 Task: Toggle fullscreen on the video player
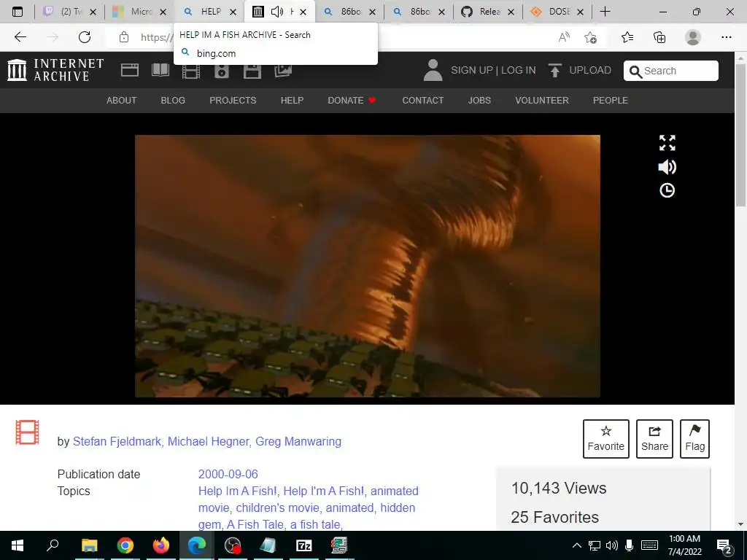tap(667, 143)
